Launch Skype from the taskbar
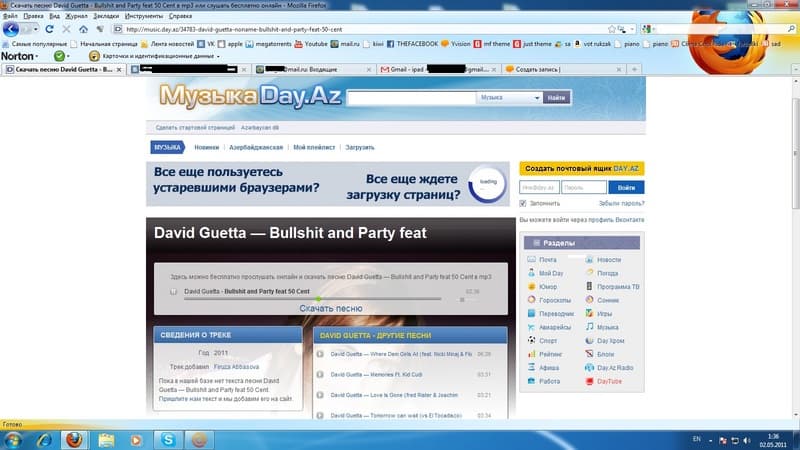The image size is (800, 450). click(x=168, y=439)
